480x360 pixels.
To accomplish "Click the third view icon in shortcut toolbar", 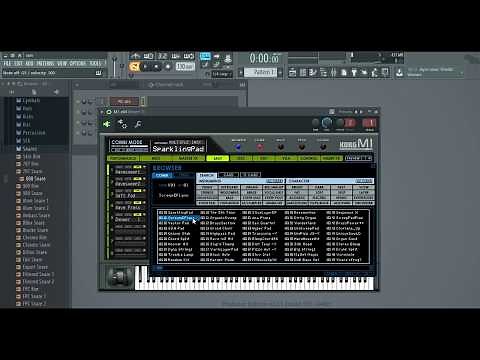I will (x=313, y=72).
